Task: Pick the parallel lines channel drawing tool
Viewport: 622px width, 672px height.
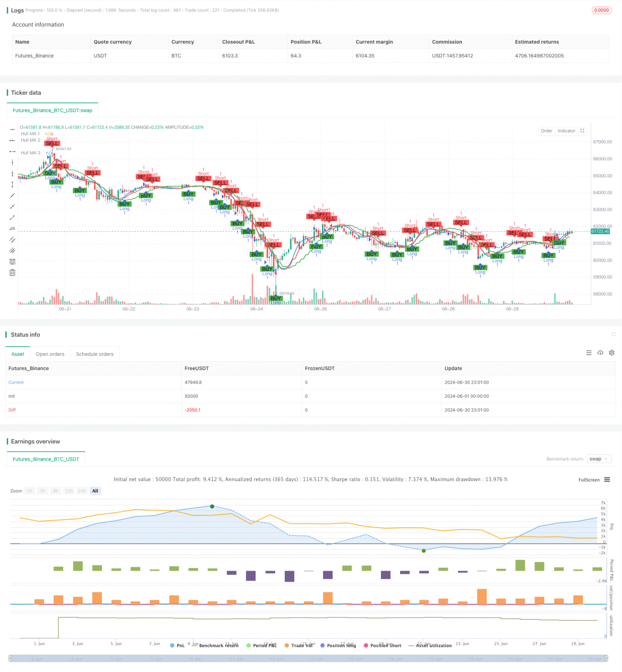Action: pos(12,239)
